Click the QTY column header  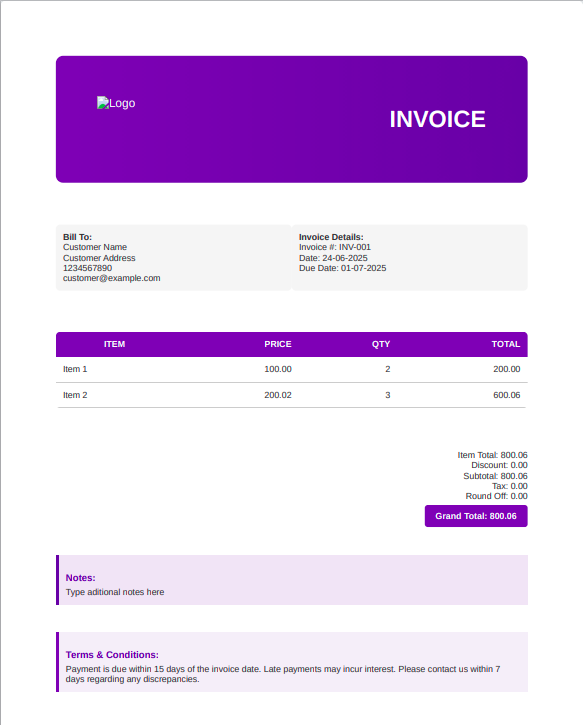pyautogui.click(x=381, y=344)
